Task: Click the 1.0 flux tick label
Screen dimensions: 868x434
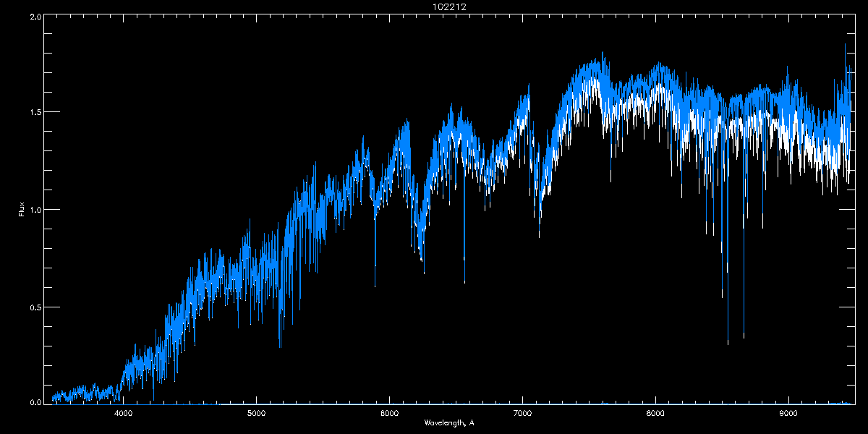Action: click(35, 210)
